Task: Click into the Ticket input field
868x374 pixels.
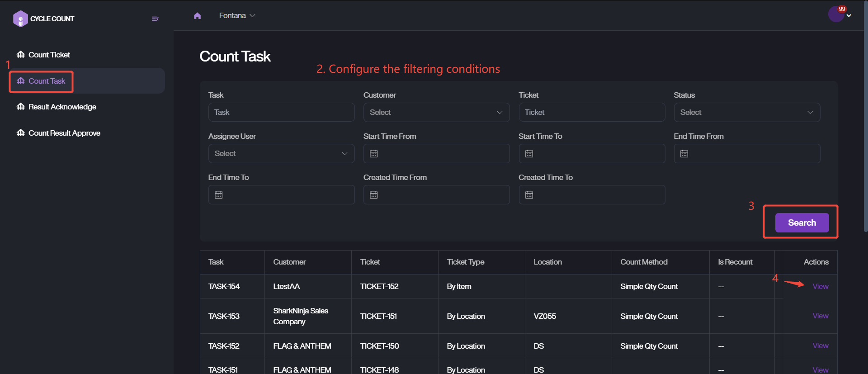Action: [591, 112]
